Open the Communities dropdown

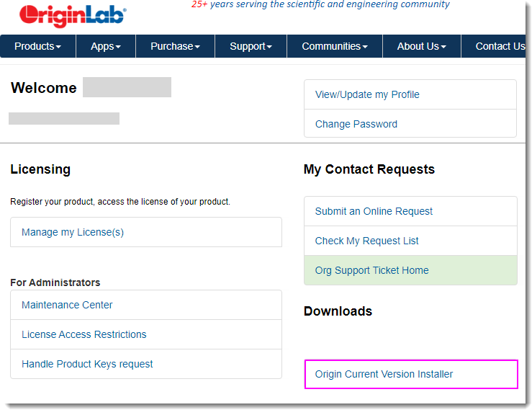(335, 46)
